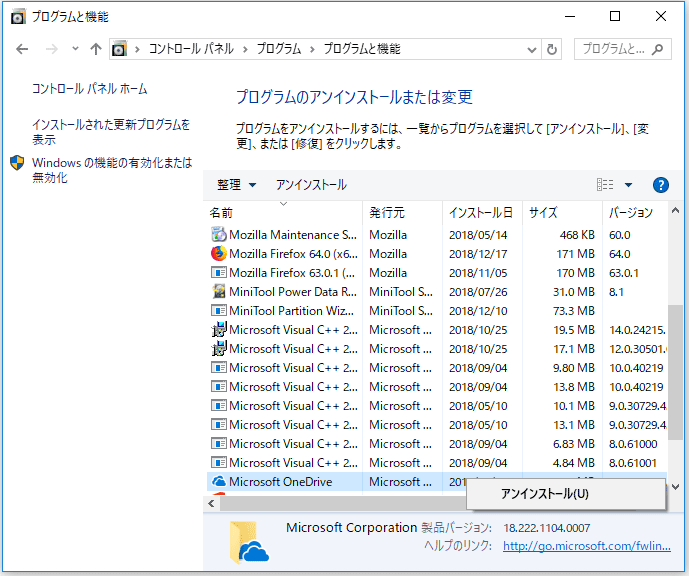Open インストールされた更新プログラムを表示 link
689x576 pixels.
pos(111,132)
